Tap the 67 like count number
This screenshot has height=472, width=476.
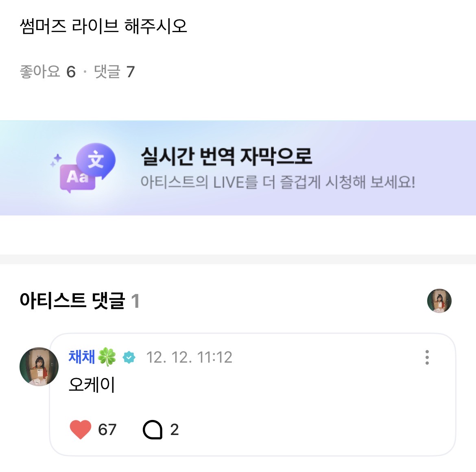[x=107, y=430]
